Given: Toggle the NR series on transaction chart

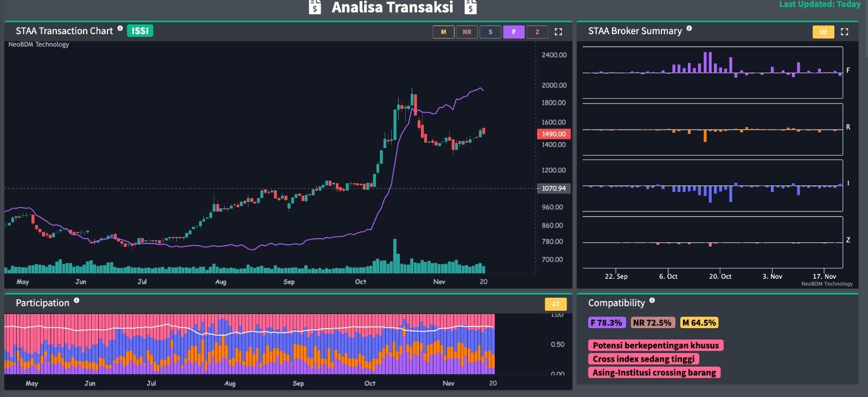Looking at the screenshot, I should (467, 32).
